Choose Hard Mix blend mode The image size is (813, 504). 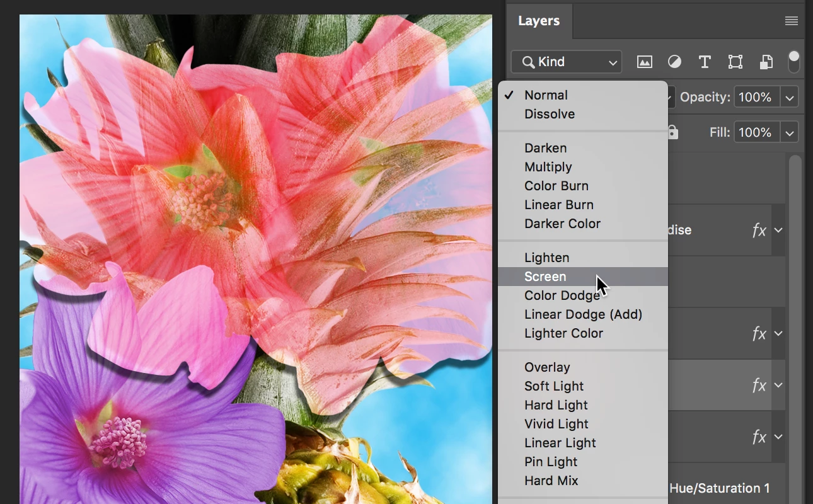(583, 481)
